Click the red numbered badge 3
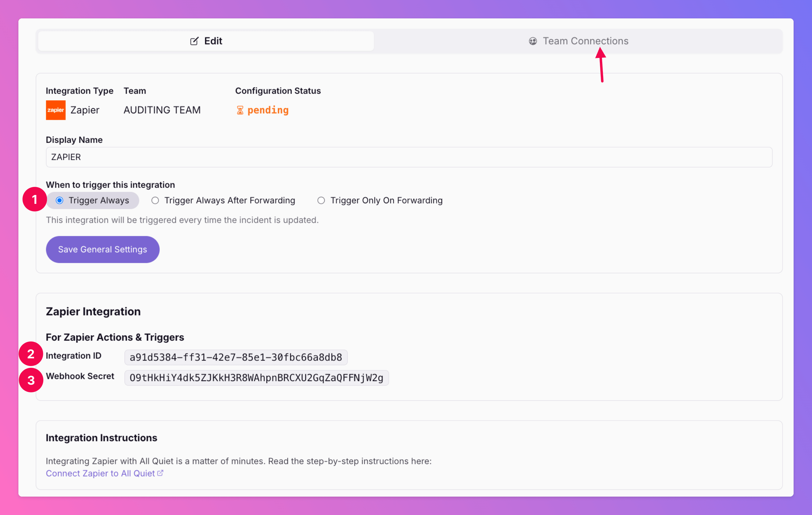The image size is (812, 515). tap(31, 380)
